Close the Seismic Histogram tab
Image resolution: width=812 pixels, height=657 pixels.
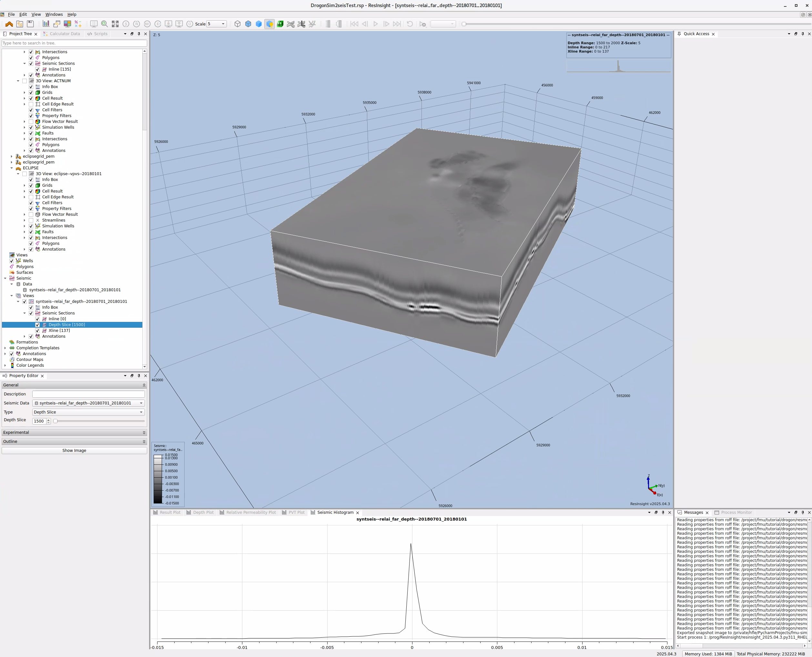tap(358, 513)
